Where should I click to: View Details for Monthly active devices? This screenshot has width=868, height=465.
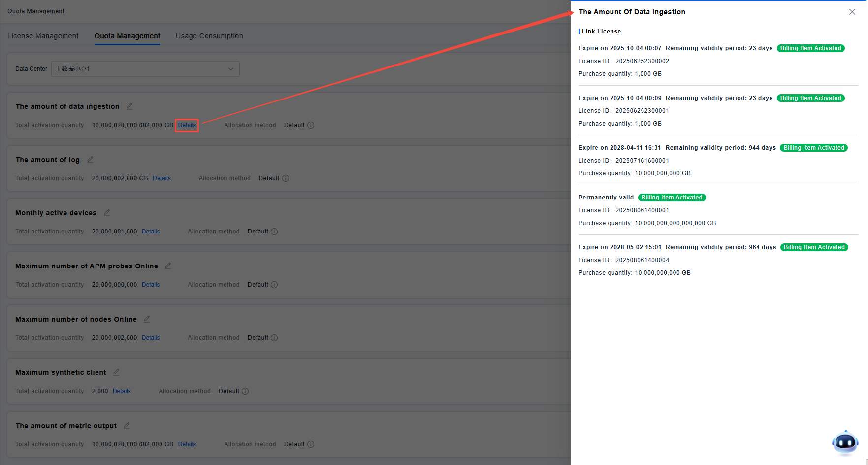coord(151,232)
